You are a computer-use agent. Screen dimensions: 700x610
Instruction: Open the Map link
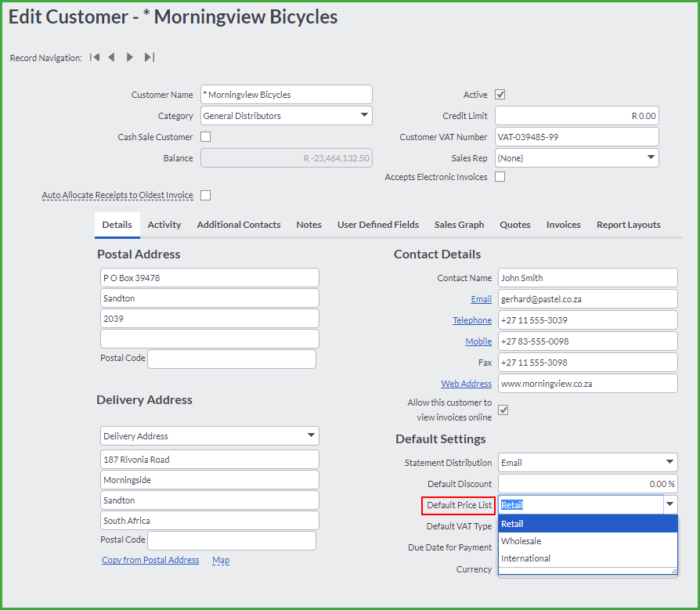(x=221, y=560)
